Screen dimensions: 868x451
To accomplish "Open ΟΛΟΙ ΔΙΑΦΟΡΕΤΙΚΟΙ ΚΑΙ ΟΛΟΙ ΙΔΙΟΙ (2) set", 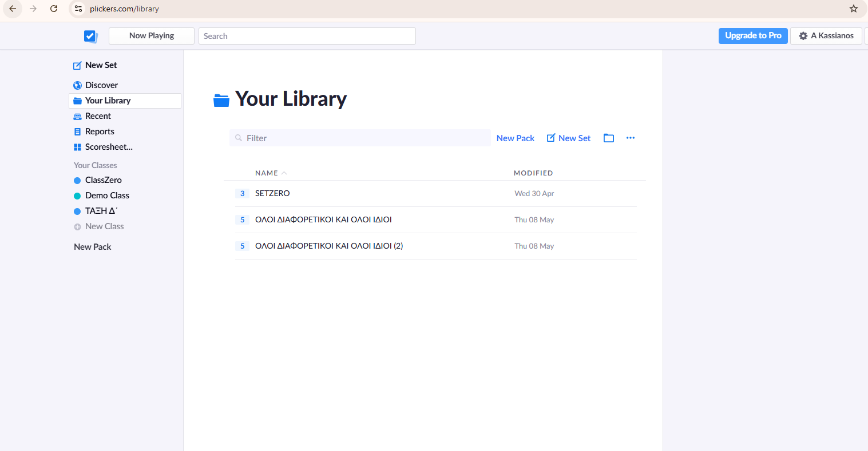I will coord(329,246).
